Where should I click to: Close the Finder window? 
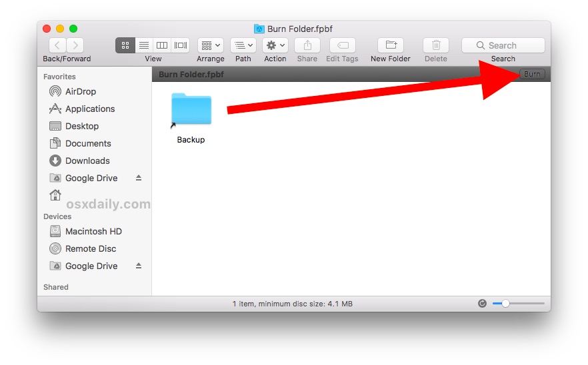coord(47,29)
